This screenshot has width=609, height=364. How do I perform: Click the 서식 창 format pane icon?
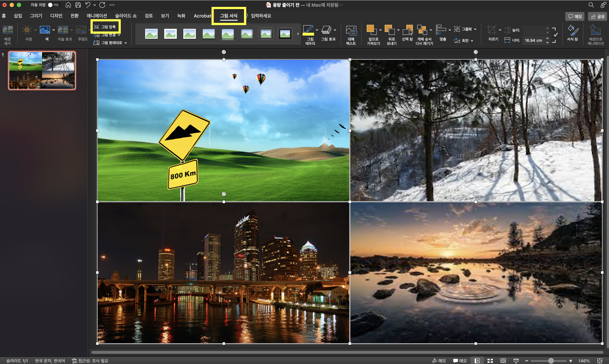(x=572, y=31)
